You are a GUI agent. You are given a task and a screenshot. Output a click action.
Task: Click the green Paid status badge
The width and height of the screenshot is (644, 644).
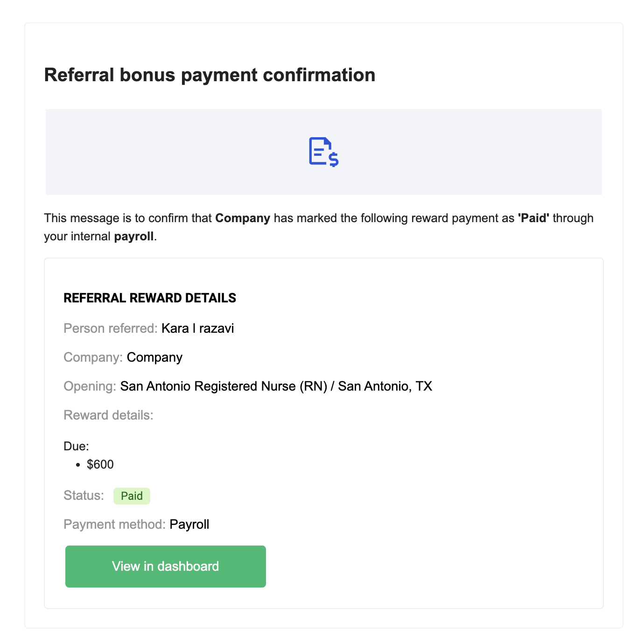pyautogui.click(x=132, y=496)
